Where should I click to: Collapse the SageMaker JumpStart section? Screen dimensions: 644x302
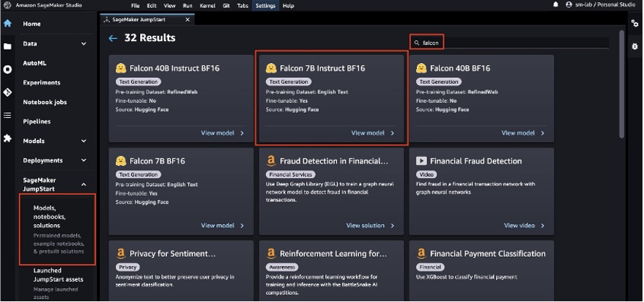click(84, 185)
